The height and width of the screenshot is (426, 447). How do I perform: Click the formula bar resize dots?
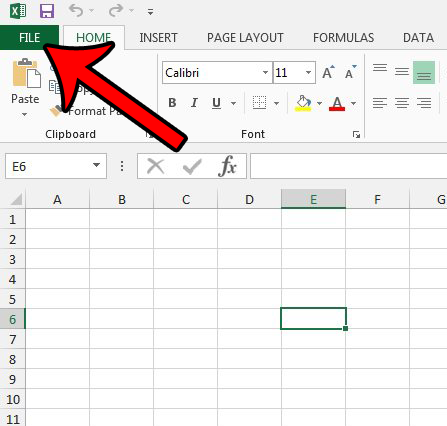[x=122, y=166]
